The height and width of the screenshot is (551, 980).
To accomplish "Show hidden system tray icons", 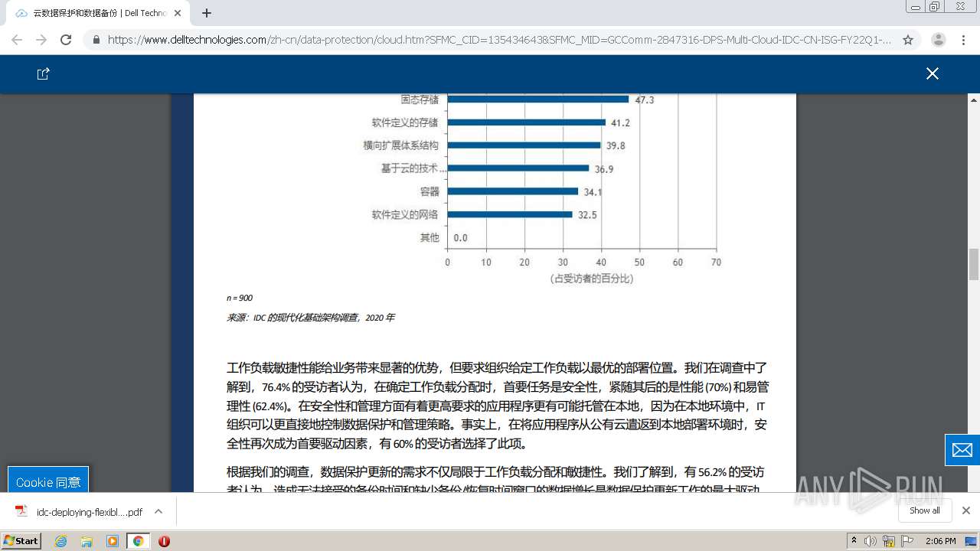I will [854, 541].
